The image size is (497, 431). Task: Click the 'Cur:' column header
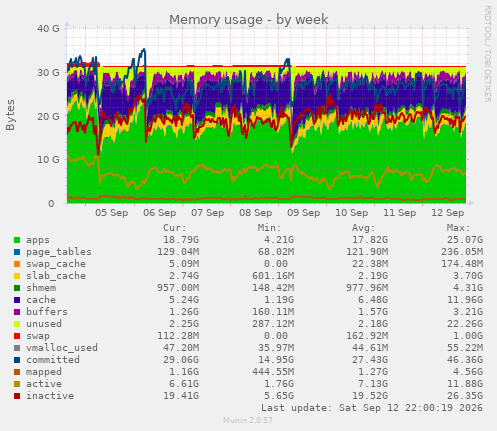tap(175, 228)
